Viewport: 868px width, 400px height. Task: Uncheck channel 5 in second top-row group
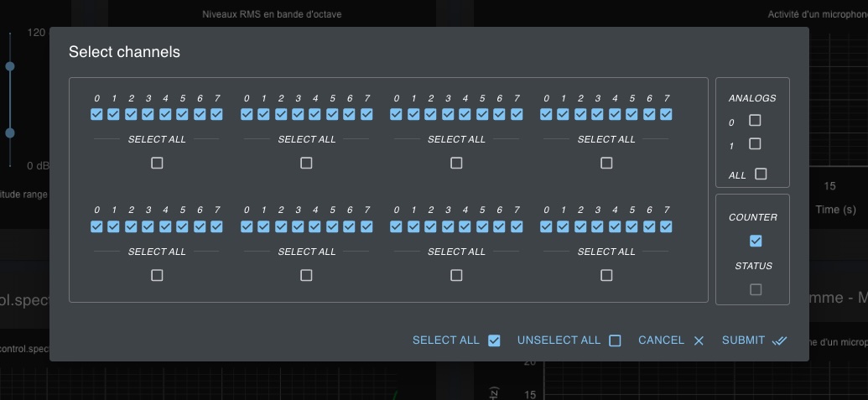(x=333, y=114)
